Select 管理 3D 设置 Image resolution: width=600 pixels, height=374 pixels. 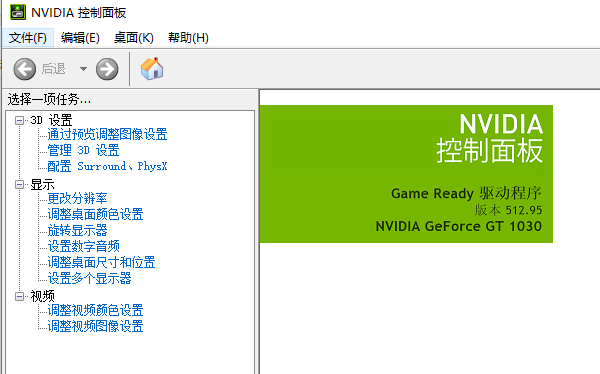(x=83, y=150)
